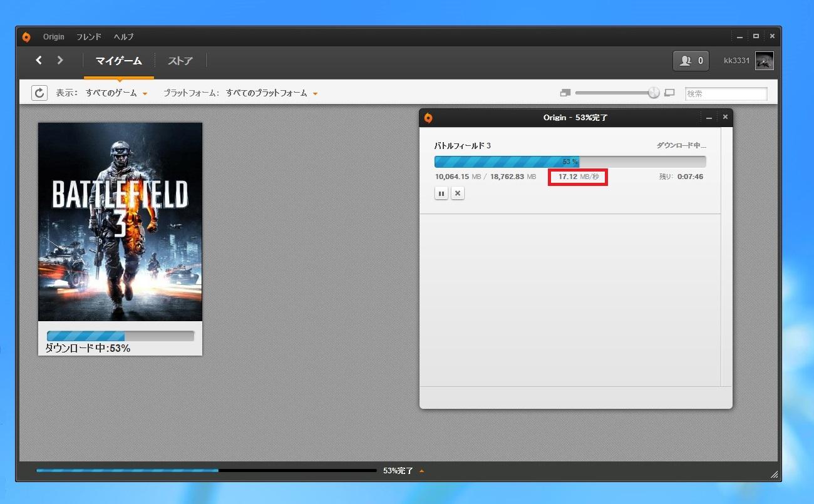Click the bottom status download progress bar
Screen dimensions: 814x504
[x=207, y=470]
